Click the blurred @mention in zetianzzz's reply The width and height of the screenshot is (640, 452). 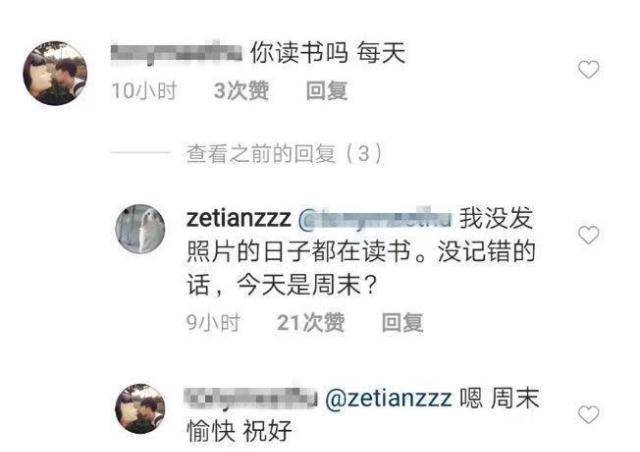tap(376, 219)
